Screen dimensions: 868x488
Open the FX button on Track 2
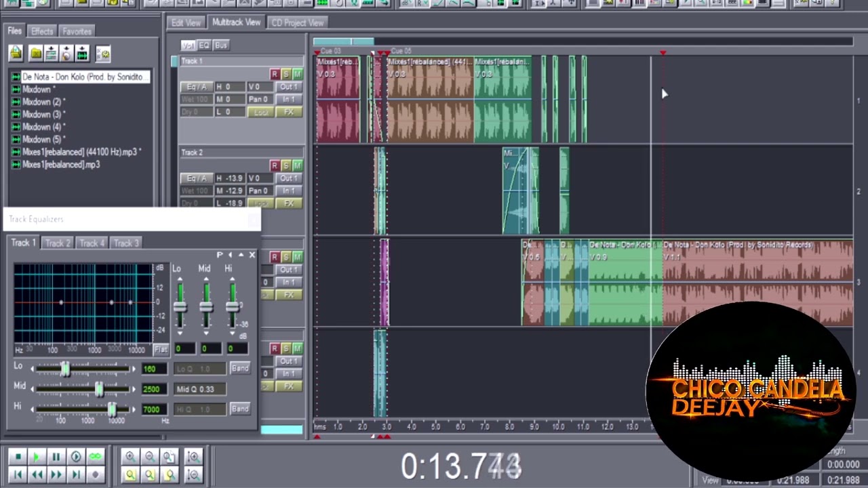pyautogui.click(x=289, y=203)
